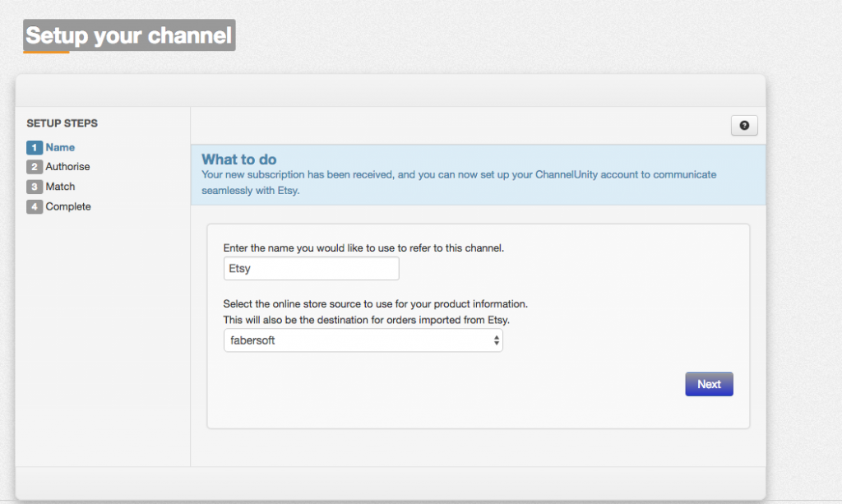Open the help question mark icon
The width and height of the screenshot is (842, 504).
pos(744,125)
